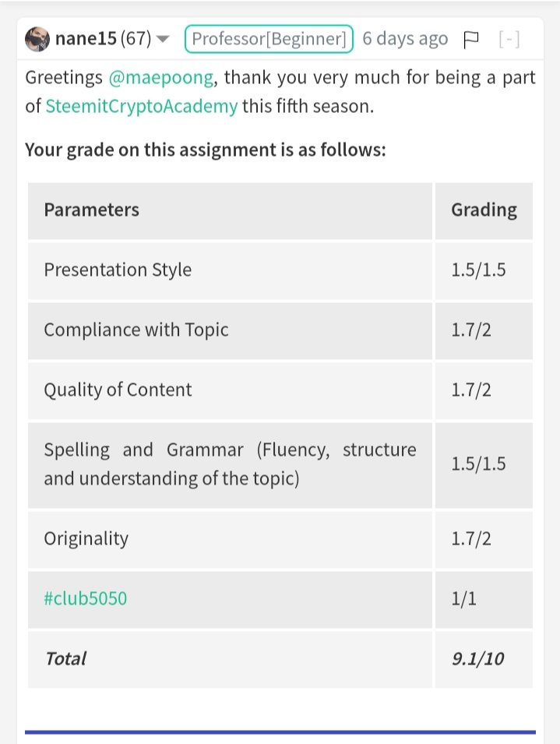Click the Originality row cell
Viewport: 560px width, 744px height.
(x=230, y=539)
